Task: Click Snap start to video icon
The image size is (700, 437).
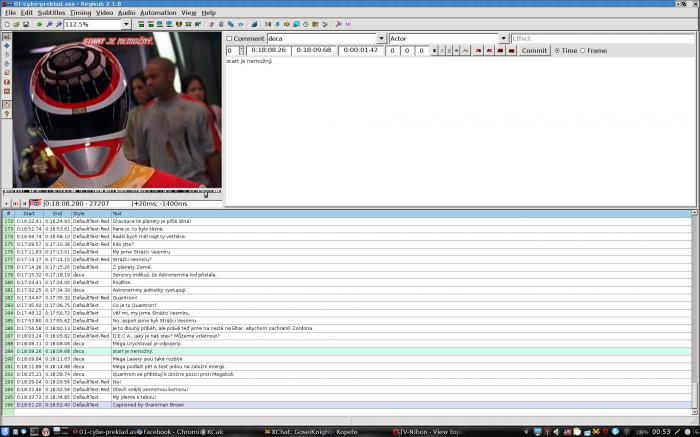Action: (x=160, y=24)
